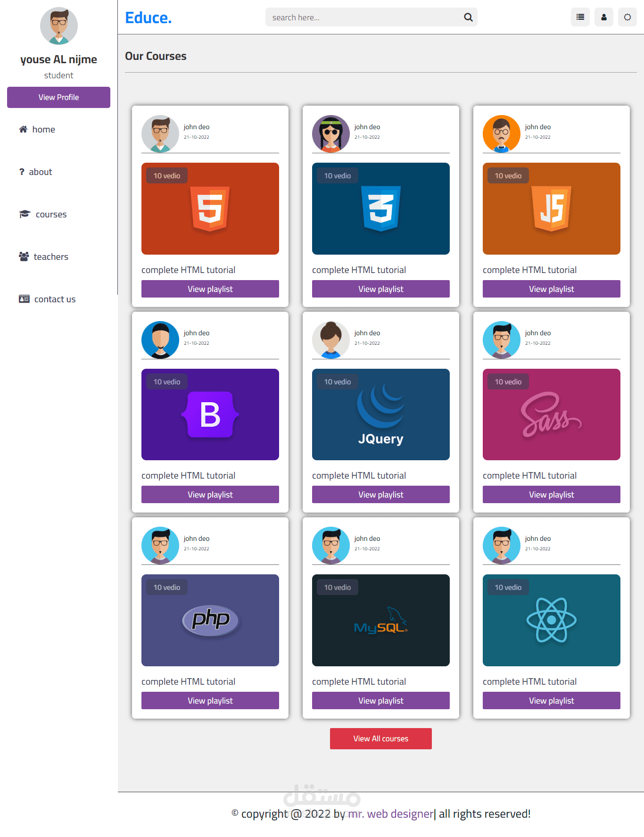The width and height of the screenshot is (644, 837).
Task: Click tutor avatar on React course card
Action: [502, 546]
